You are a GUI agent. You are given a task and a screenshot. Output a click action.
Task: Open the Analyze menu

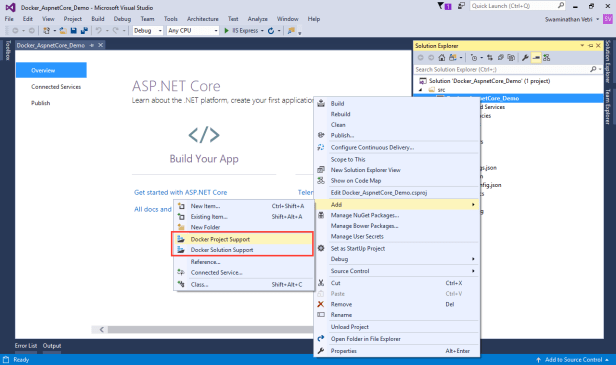[x=257, y=19]
